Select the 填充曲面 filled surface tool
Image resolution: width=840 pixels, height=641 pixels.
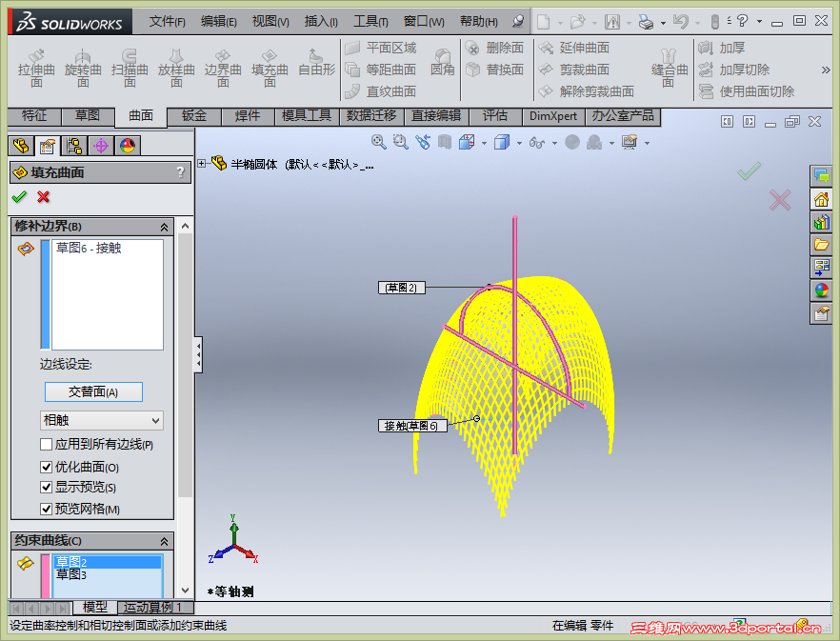[270, 69]
